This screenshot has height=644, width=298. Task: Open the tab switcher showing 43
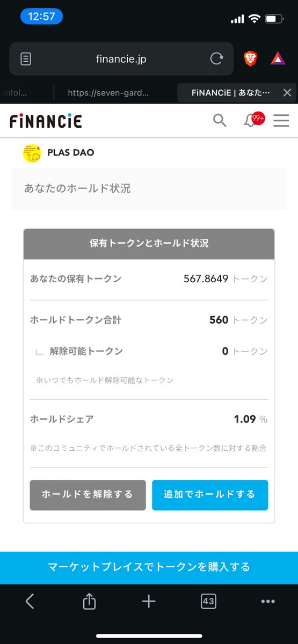click(x=208, y=602)
